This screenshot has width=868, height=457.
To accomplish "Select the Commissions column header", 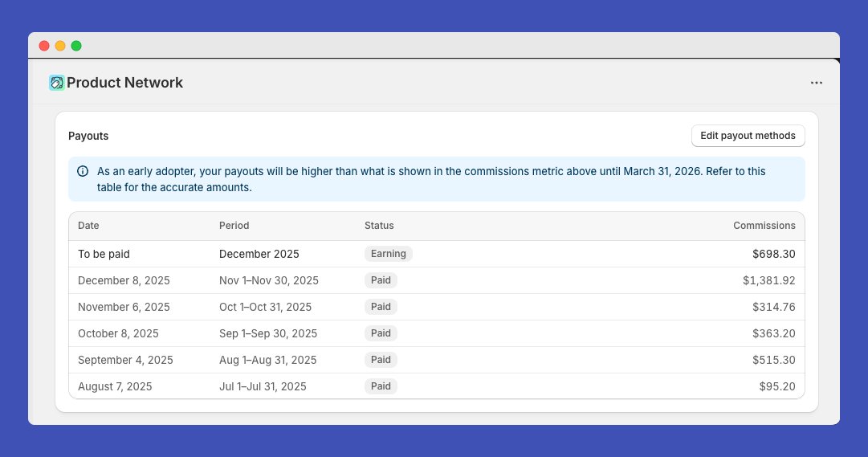I will click(x=764, y=226).
